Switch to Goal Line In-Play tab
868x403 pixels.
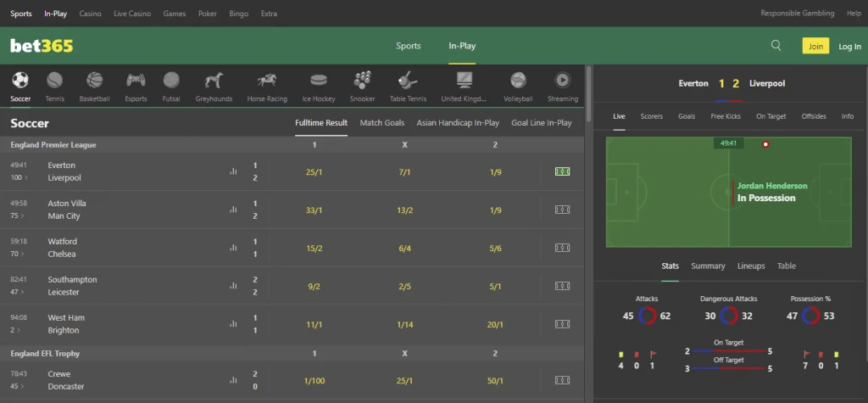tap(542, 123)
